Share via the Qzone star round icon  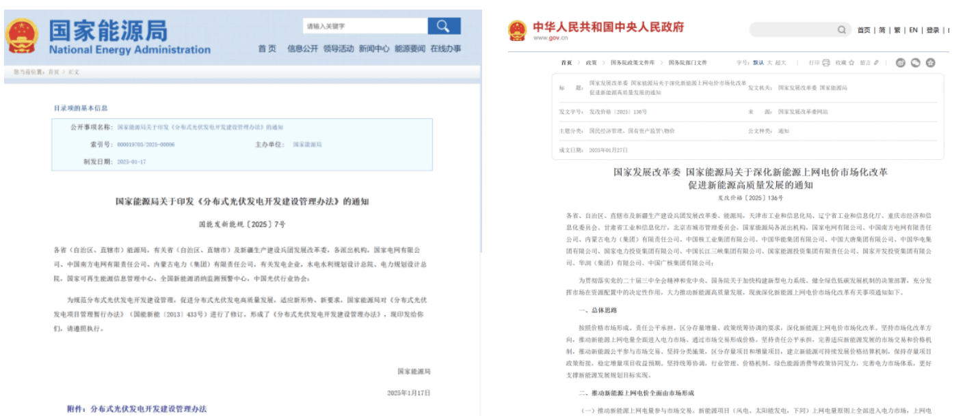pyautogui.click(x=930, y=63)
